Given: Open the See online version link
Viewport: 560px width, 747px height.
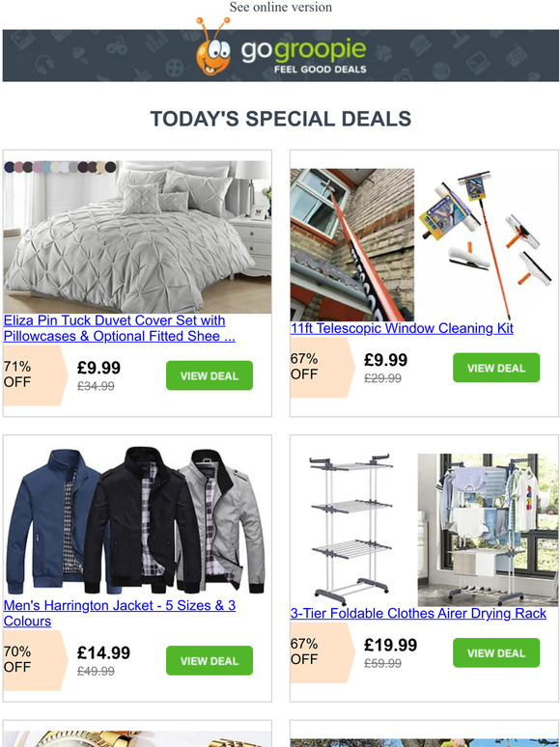Looking at the screenshot, I should [280, 7].
